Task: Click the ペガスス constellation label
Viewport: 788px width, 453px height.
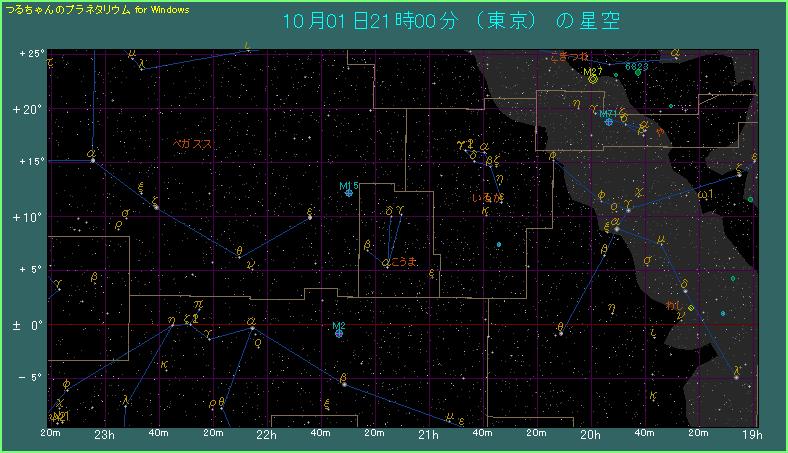Action: (192, 144)
